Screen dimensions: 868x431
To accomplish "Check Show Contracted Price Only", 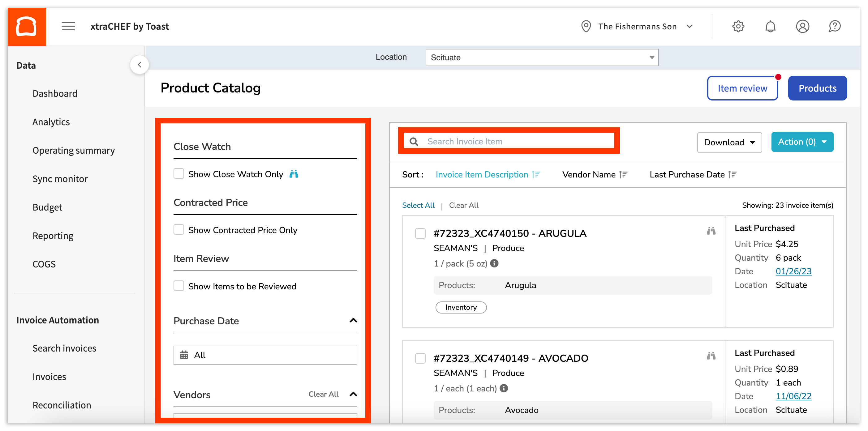I will click(x=178, y=229).
